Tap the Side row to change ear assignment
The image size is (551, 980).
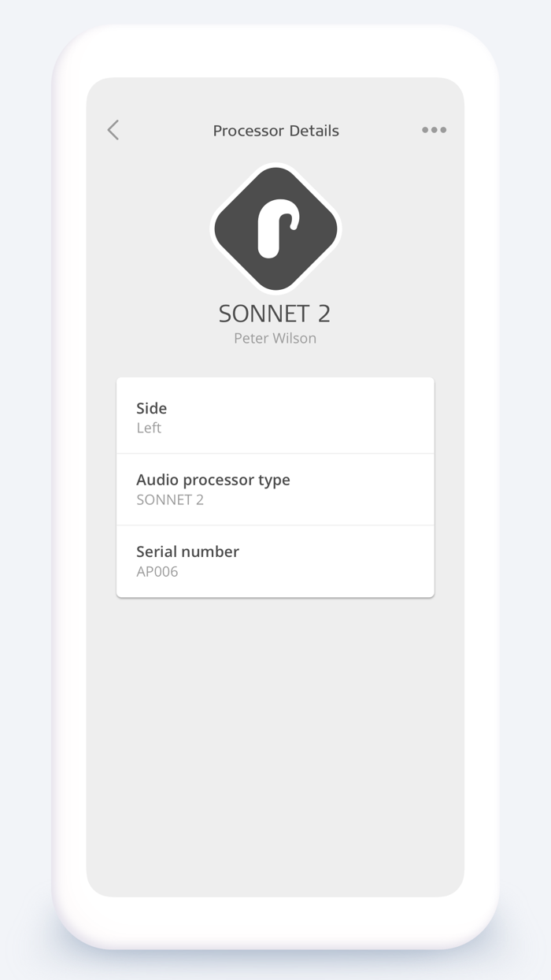coord(275,415)
